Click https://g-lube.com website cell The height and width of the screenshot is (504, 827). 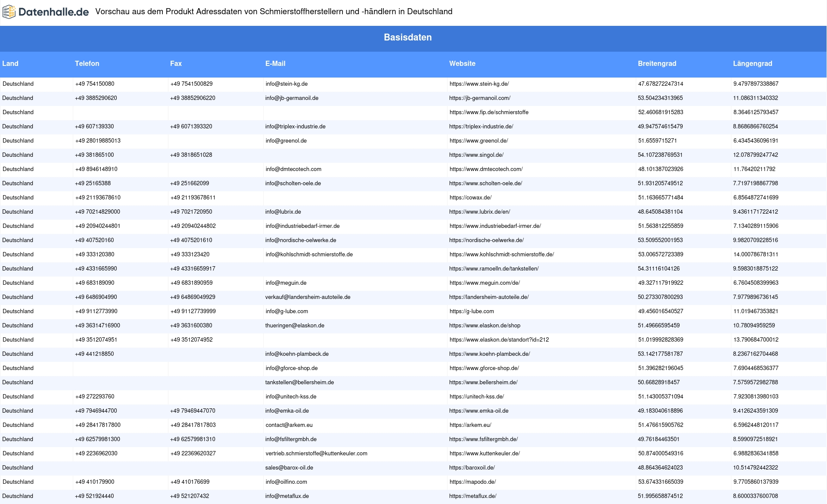coord(541,311)
